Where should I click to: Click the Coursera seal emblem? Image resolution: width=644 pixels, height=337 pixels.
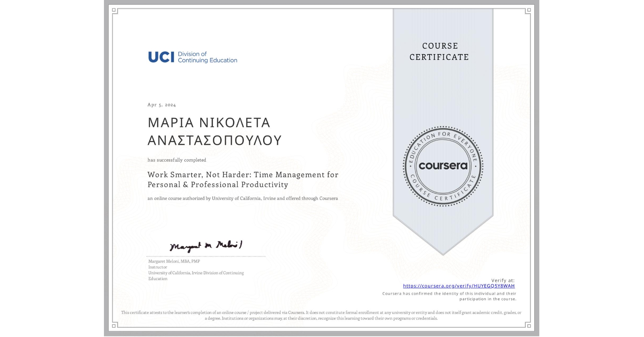(x=443, y=166)
